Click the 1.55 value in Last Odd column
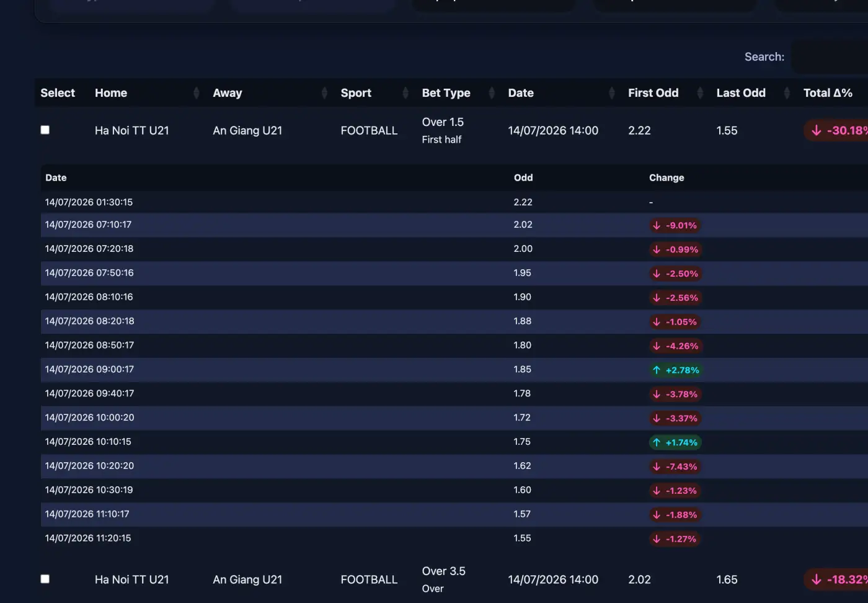The height and width of the screenshot is (603, 868). [x=727, y=131]
